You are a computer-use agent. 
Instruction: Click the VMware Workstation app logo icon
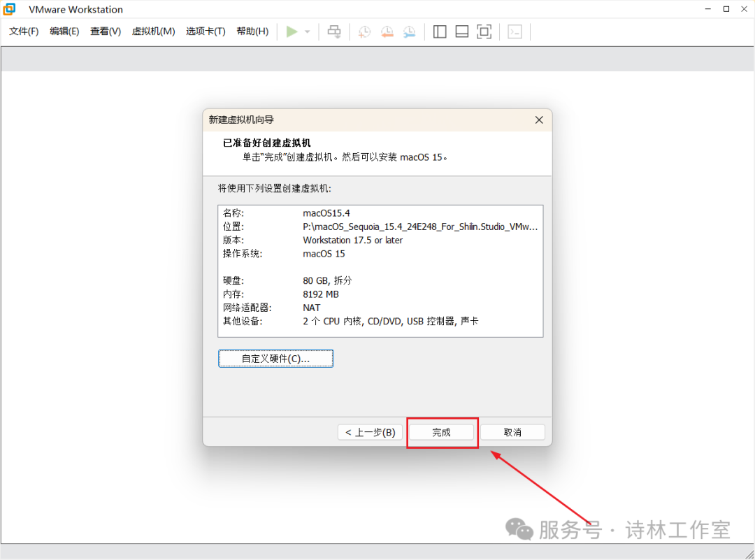pos(9,9)
